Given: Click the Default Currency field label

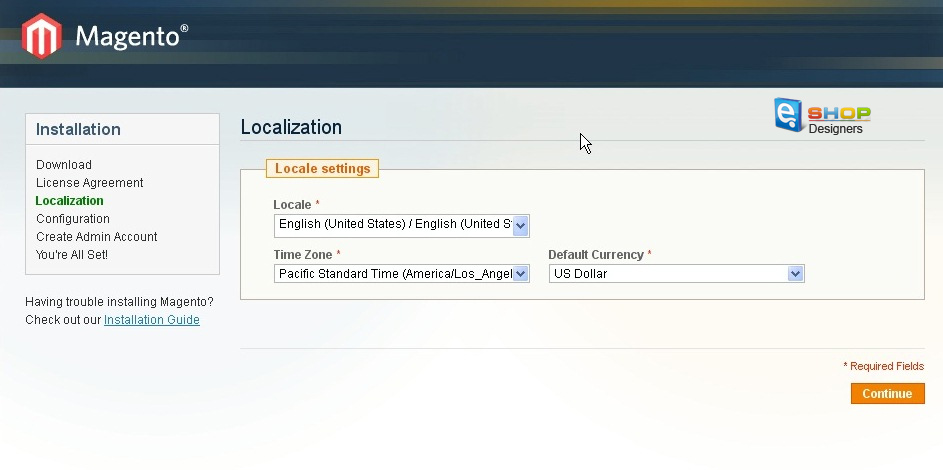Looking at the screenshot, I should tap(595, 255).
